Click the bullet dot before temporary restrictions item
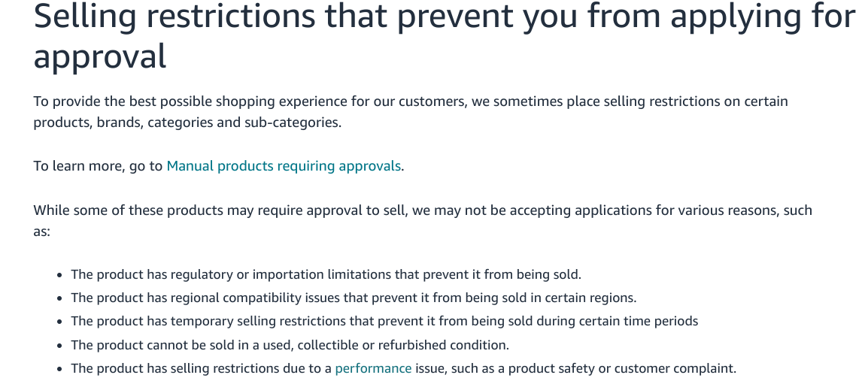The width and height of the screenshot is (868, 384). pos(59,322)
